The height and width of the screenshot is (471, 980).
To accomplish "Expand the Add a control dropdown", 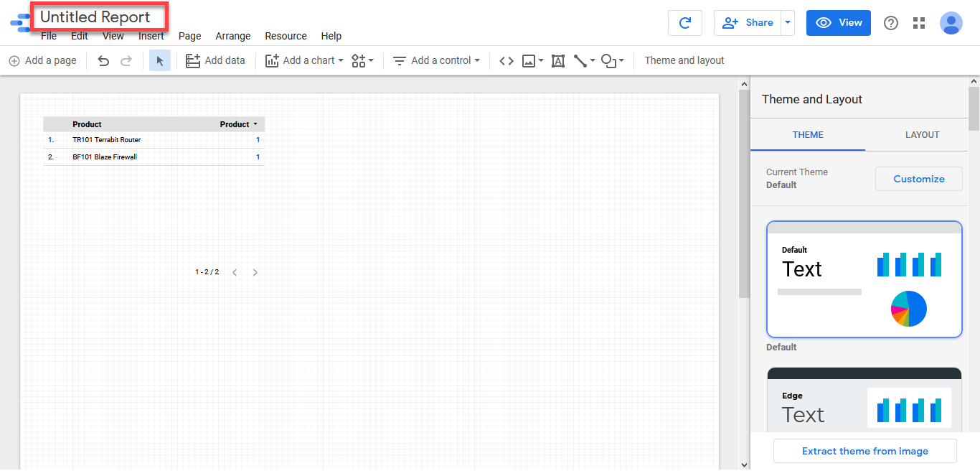I will (436, 61).
